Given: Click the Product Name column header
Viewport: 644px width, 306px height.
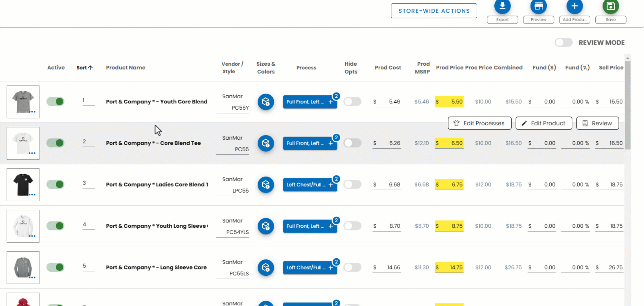Looking at the screenshot, I should pos(125,68).
